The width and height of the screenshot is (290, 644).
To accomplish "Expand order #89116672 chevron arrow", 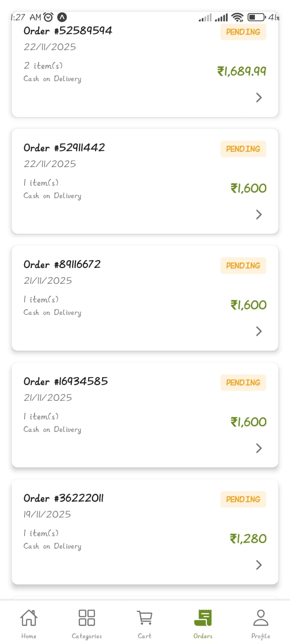I will (259, 331).
